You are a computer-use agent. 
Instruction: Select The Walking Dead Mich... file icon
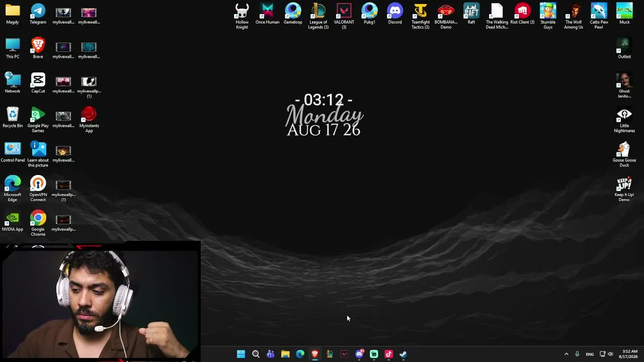tap(497, 17)
